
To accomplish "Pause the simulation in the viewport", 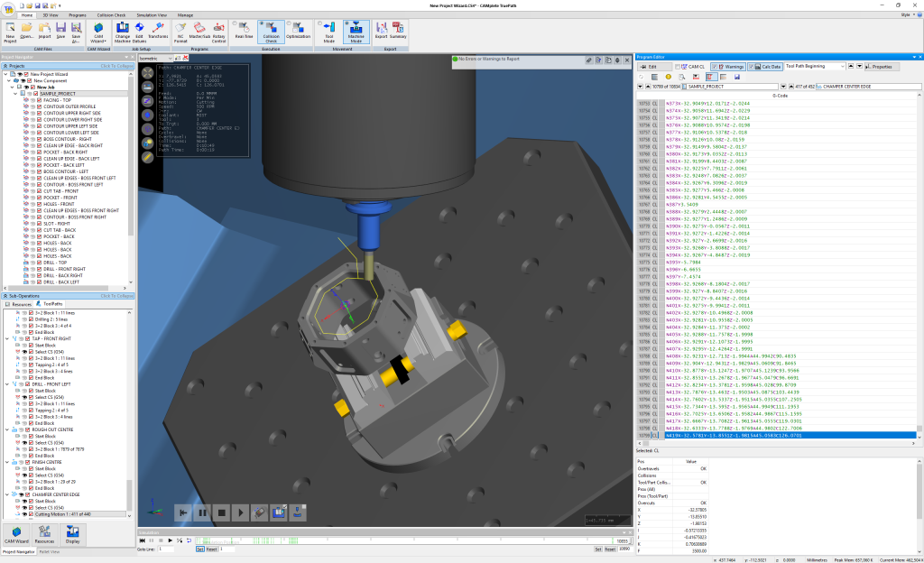I will (202, 512).
